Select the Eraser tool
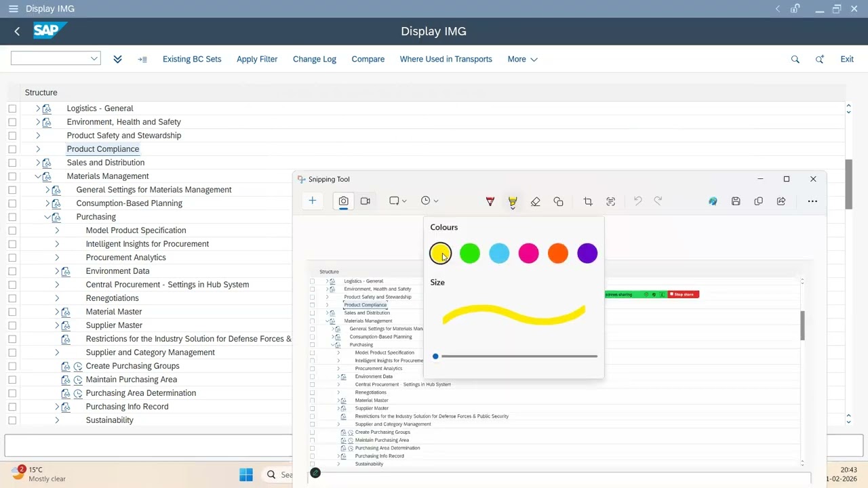Viewport: 868px width, 488px height. pos(536,201)
